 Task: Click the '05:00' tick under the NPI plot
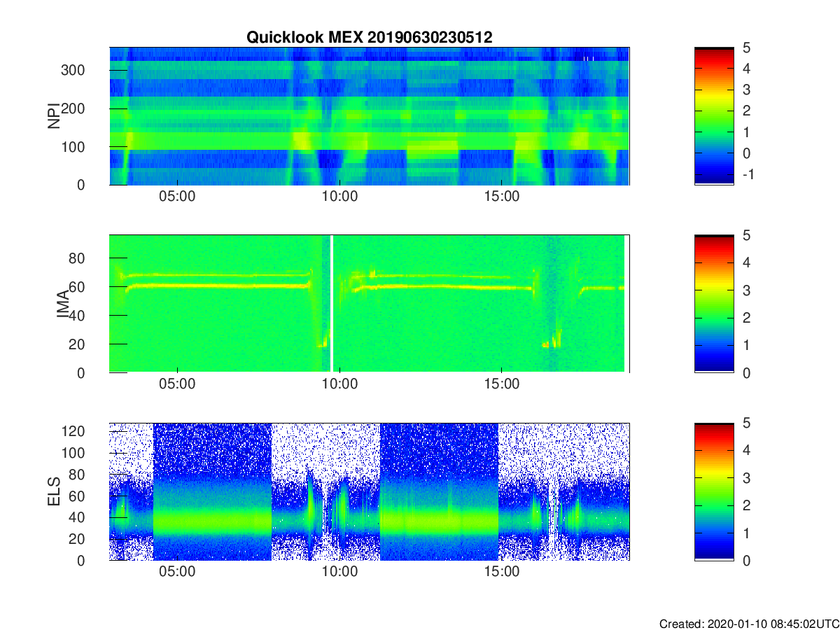tap(178, 197)
